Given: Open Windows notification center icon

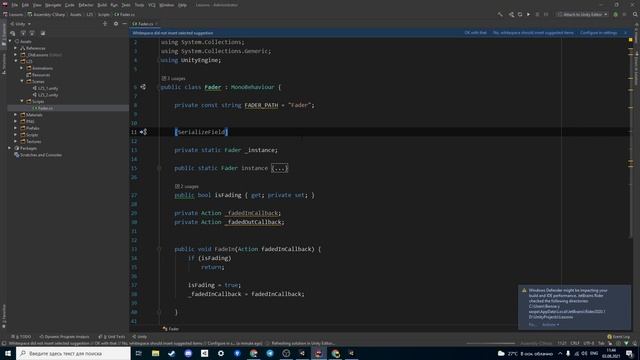Looking at the screenshot, I should 629,353.
